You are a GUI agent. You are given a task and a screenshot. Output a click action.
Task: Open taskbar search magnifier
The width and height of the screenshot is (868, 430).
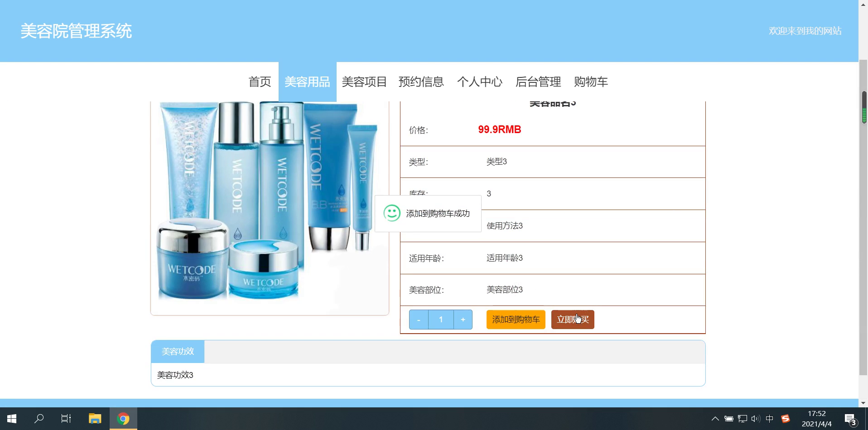39,419
